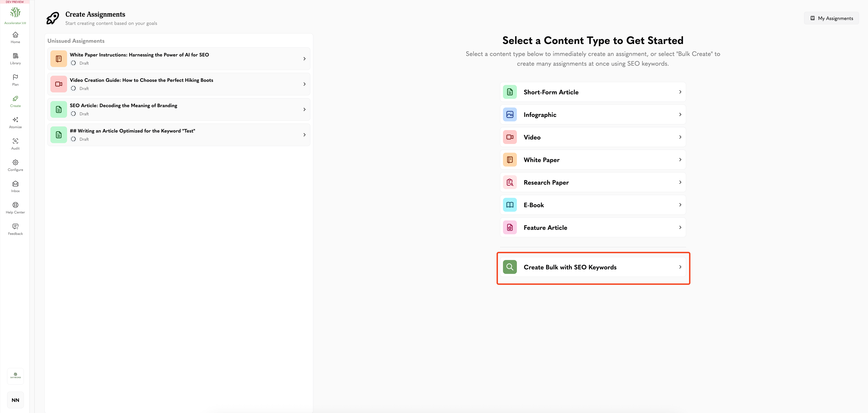Start Create Bulk with SEO Keywords

[x=593, y=267]
